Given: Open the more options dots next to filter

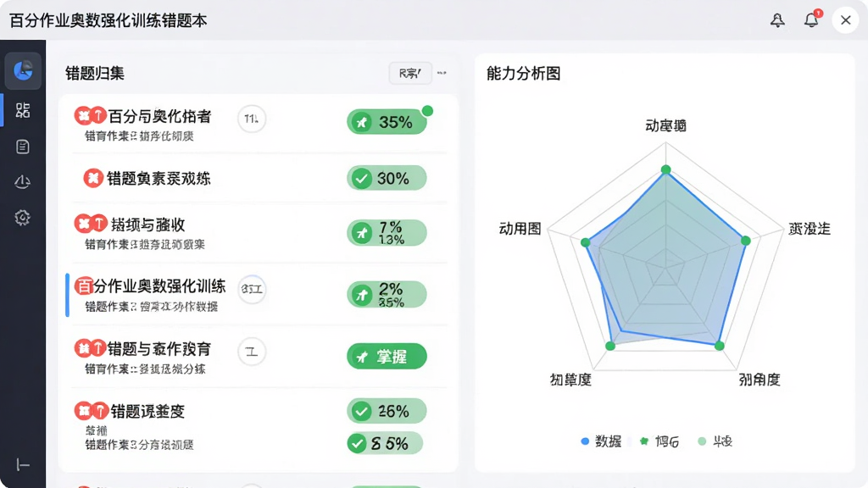Looking at the screenshot, I should tap(442, 73).
